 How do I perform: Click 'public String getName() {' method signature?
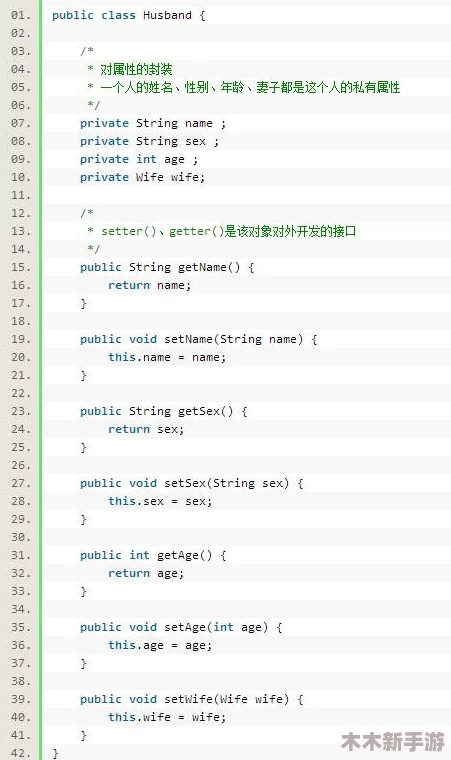[x=167, y=268]
